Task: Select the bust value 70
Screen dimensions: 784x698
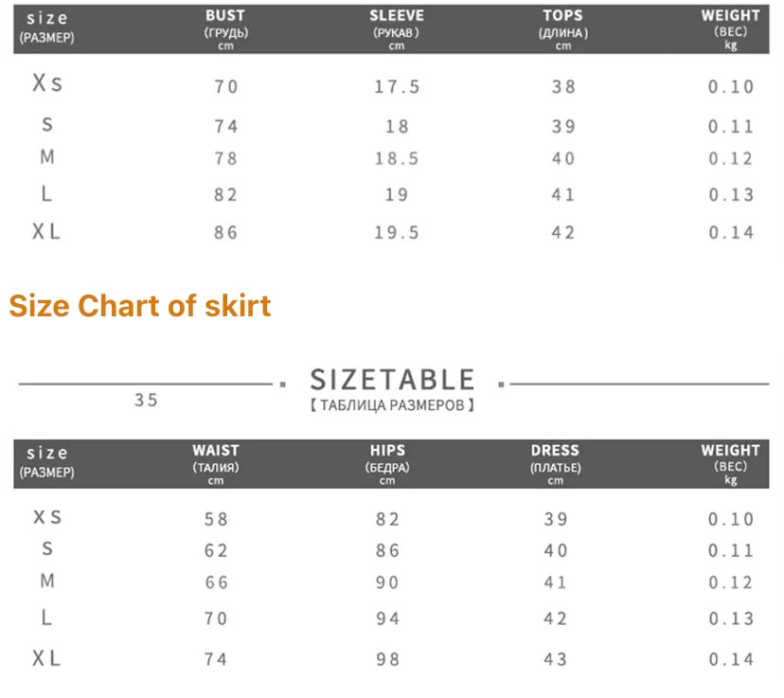Action: (x=226, y=87)
